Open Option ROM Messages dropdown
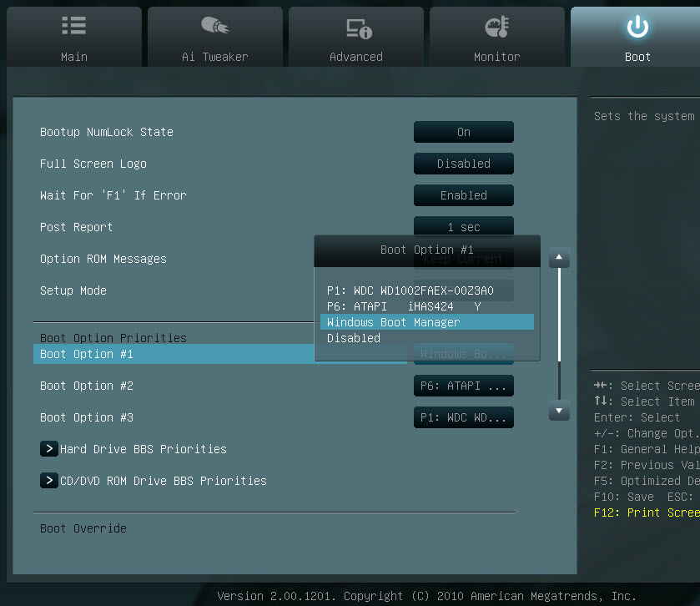The image size is (700, 606). [x=464, y=259]
